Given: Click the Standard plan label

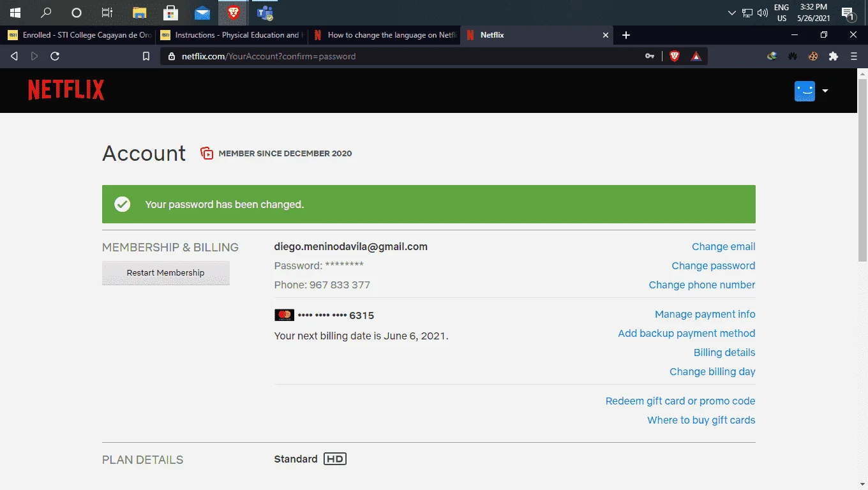Looking at the screenshot, I should pyautogui.click(x=296, y=459).
